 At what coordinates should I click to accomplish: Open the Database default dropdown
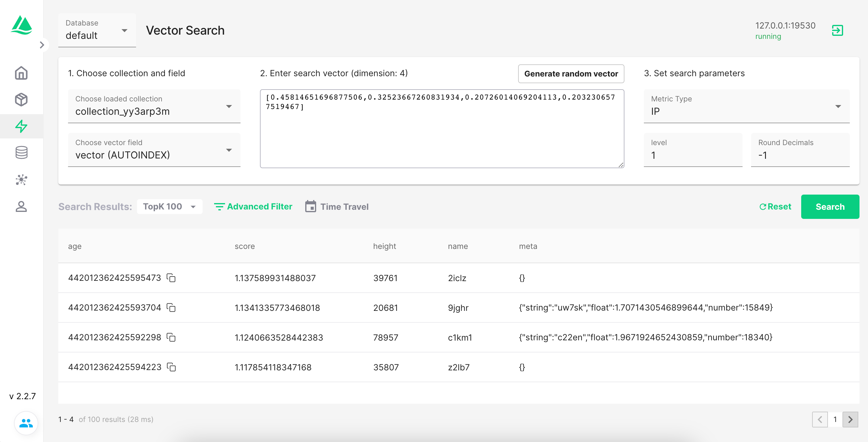pyautogui.click(x=97, y=30)
